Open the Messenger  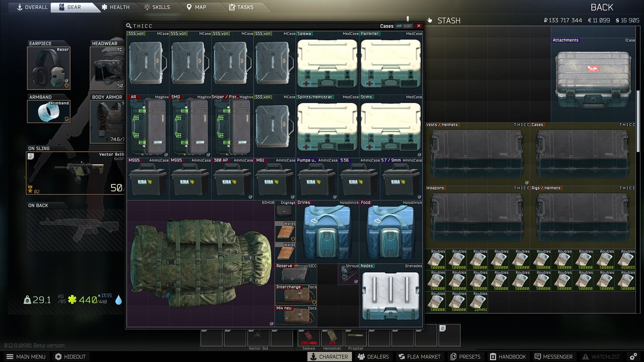pos(553,357)
